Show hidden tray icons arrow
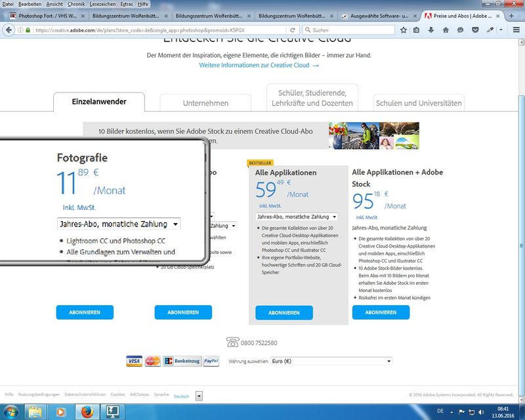The width and height of the screenshot is (525, 420). 451,412
